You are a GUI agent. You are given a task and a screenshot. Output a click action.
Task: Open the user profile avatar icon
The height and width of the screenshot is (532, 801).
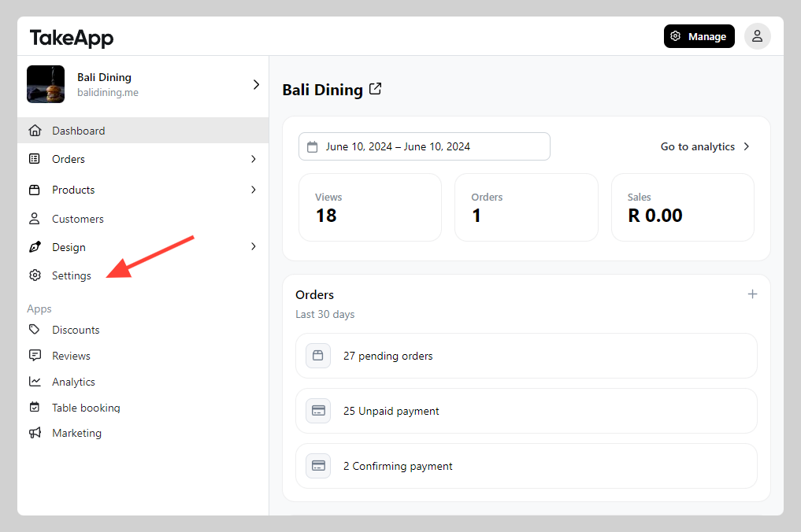757,36
